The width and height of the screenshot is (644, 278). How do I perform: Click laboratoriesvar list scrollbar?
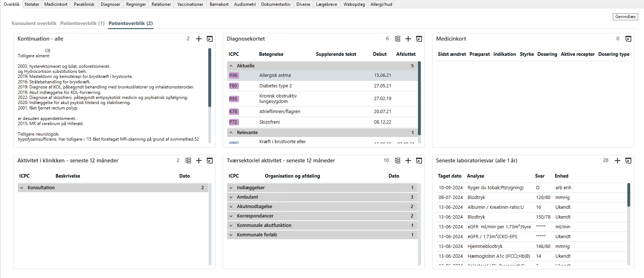coord(629,195)
